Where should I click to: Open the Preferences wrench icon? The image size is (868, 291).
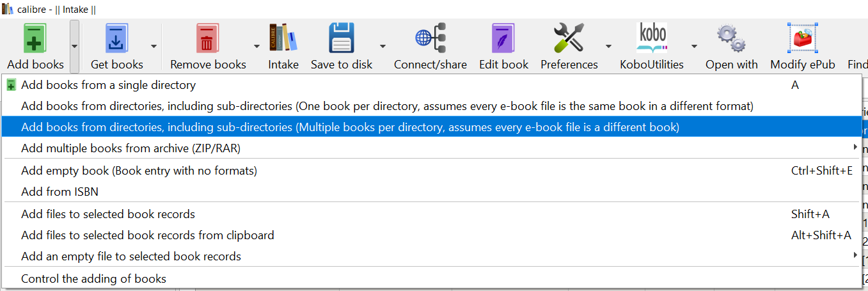(569, 40)
